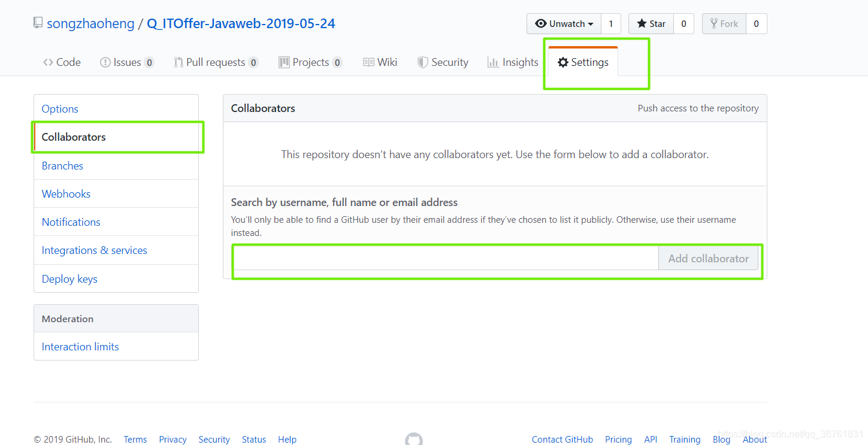Click the Collaborators panel heading
868x445 pixels.
[x=263, y=108]
